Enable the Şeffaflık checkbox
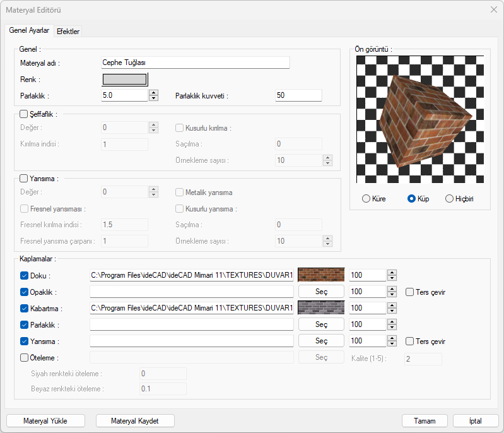This screenshot has height=433, width=504. click(24, 114)
